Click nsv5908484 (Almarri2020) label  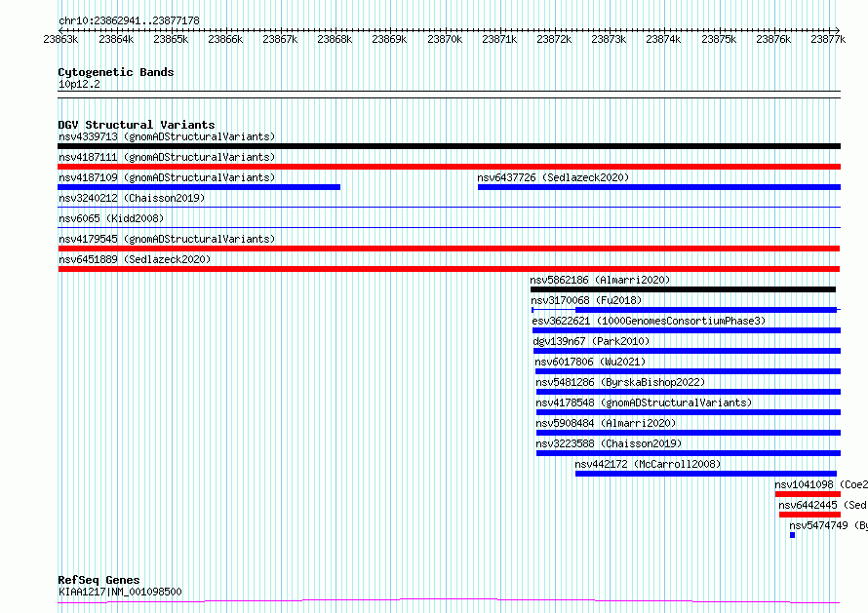(607, 423)
